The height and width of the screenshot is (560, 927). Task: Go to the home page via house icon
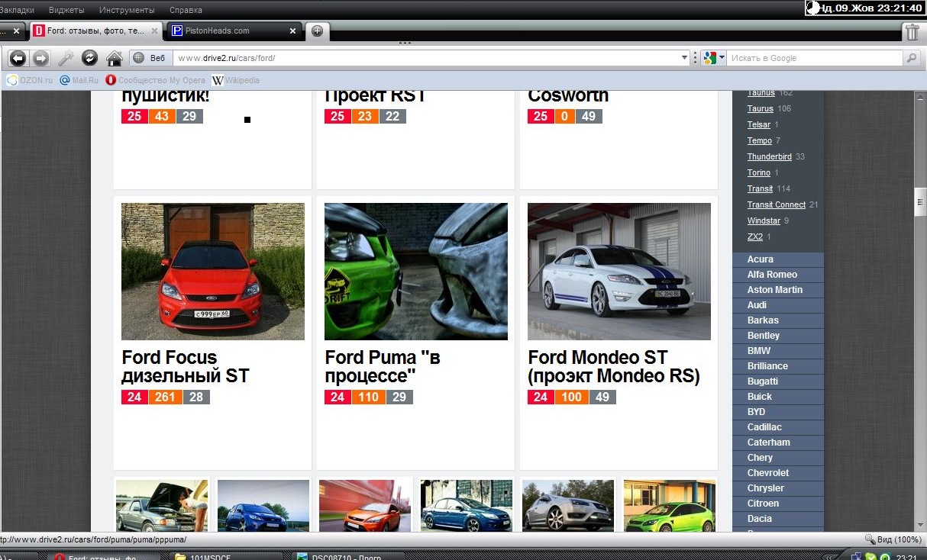click(x=114, y=58)
